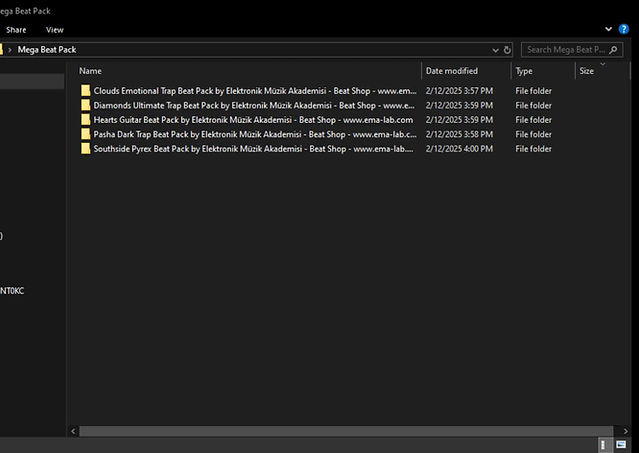Click the NT0KC item in navigation pane
Screen dimensions: 639x453
[12, 290]
